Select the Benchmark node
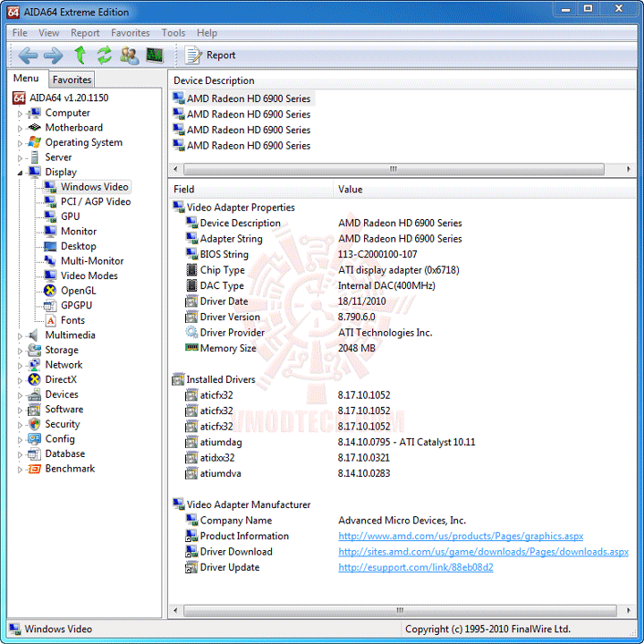This screenshot has width=644, height=644. click(x=61, y=468)
